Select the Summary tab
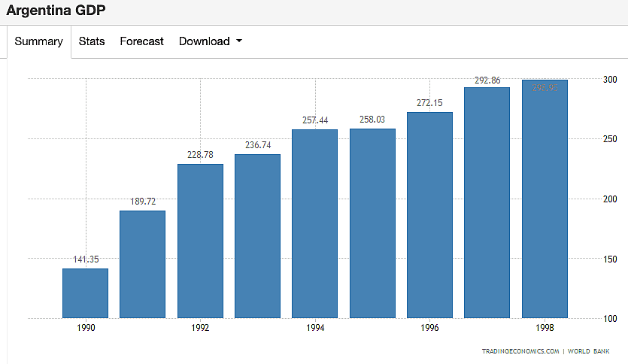The width and height of the screenshot is (628, 364). pyautogui.click(x=38, y=41)
